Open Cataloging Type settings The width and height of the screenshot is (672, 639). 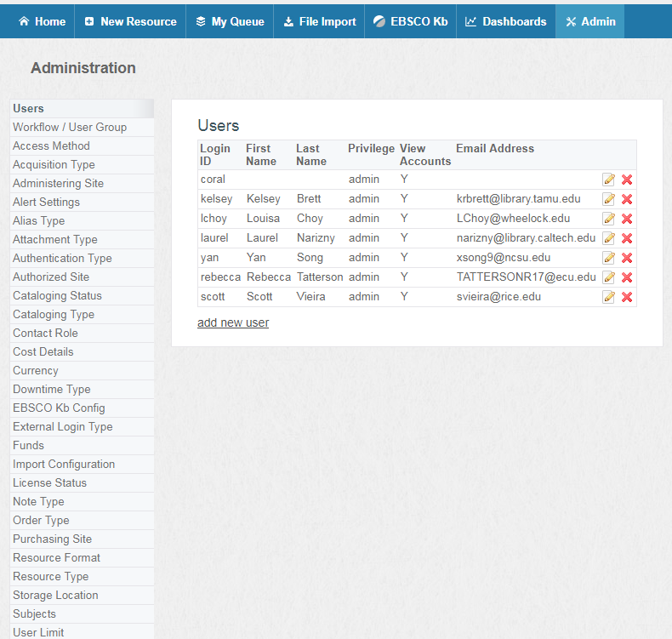point(82,315)
